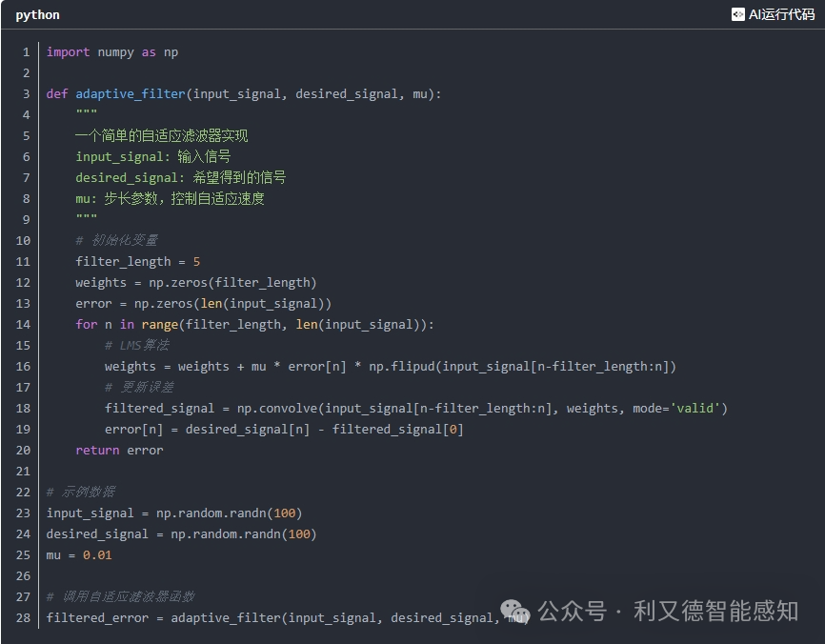Image resolution: width=825 pixels, height=644 pixels.
Task: Click the 'return error' line
Action: tap(119, 451)
